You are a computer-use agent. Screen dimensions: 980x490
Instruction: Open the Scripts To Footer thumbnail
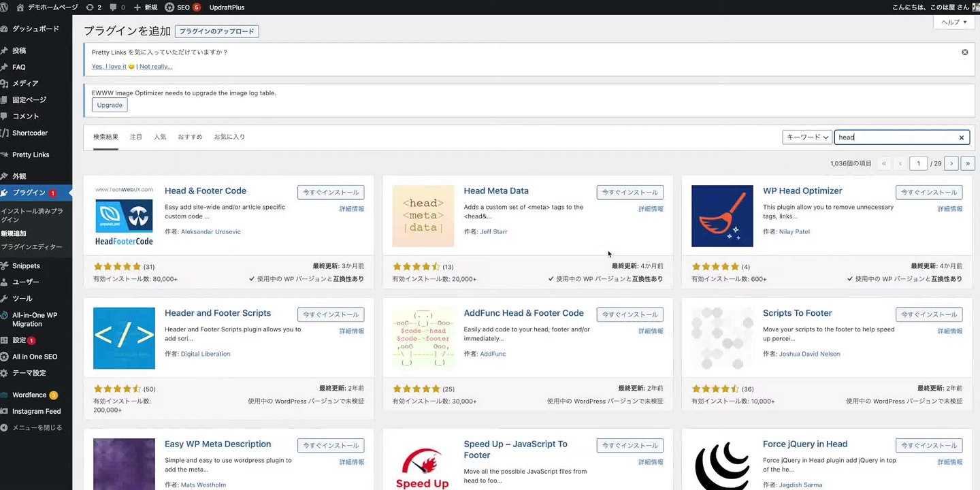[722, 338]
